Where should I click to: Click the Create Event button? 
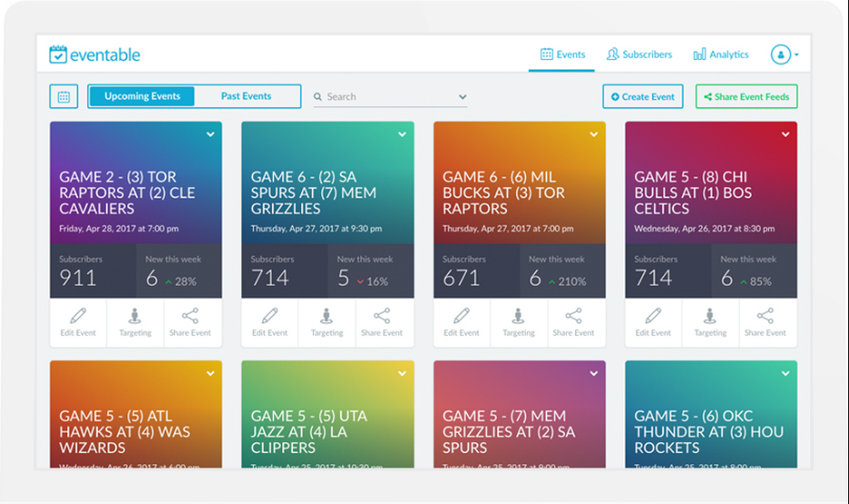pyautogui.click(x=642, y=96)
